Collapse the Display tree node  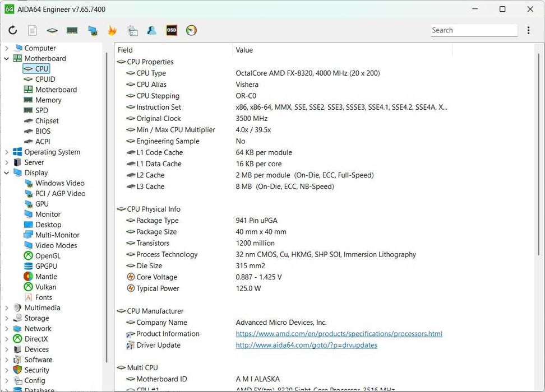coord(7,173)
